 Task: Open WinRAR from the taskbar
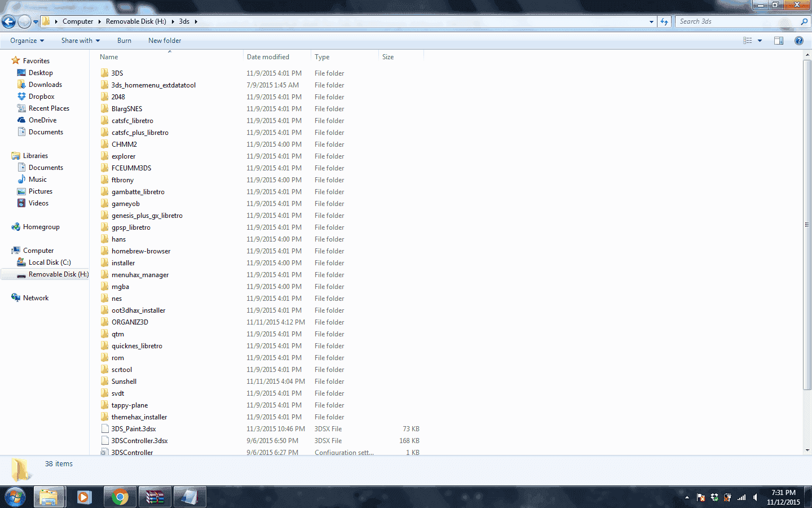[x=155, y=497]
